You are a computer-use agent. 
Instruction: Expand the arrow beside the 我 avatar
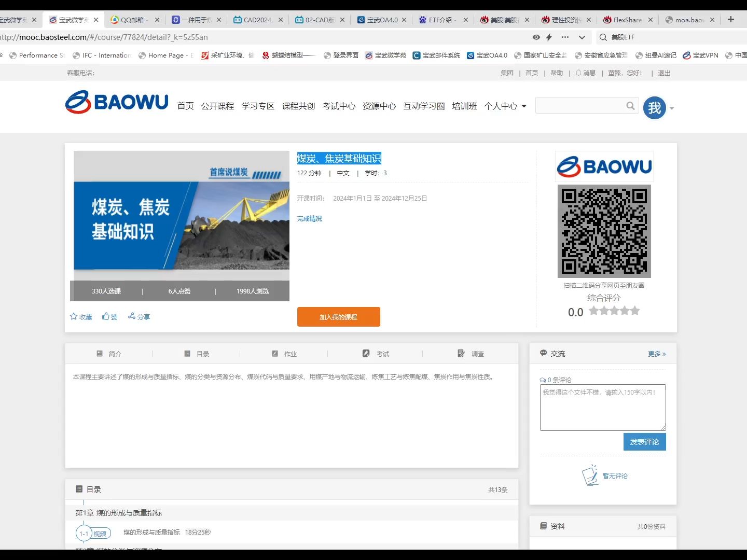click(x=672, y=108)
